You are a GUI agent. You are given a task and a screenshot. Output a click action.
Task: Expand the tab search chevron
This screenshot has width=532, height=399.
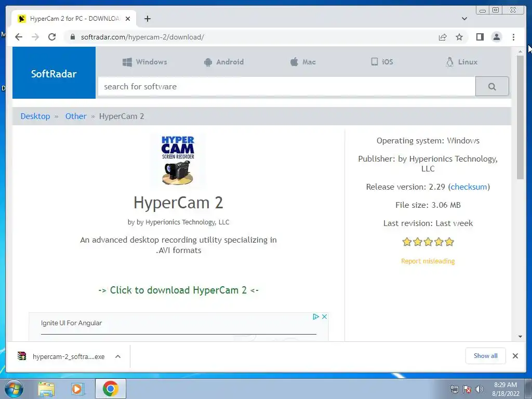464,19
